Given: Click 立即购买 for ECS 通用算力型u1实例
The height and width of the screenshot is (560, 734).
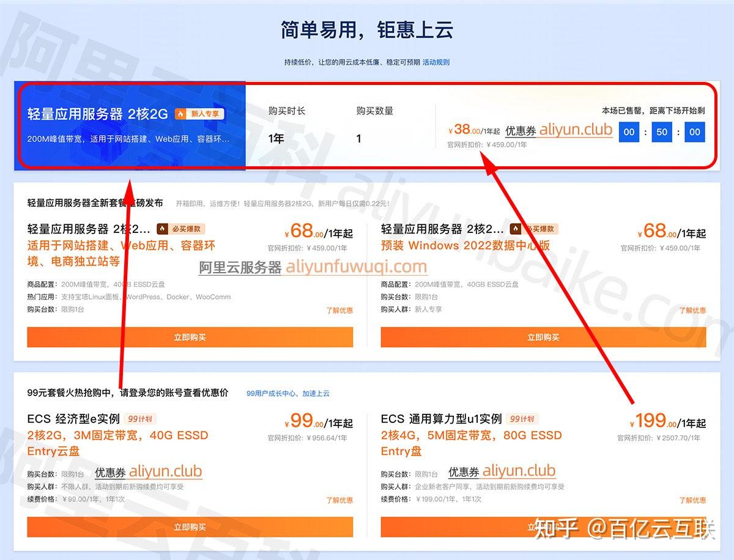Looking at the screenshot, I should coord(543,527).
